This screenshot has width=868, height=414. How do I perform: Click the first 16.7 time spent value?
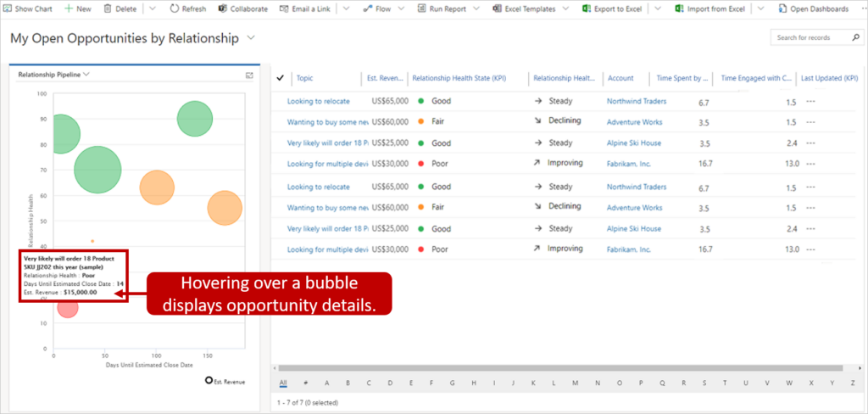coord(705,164)
